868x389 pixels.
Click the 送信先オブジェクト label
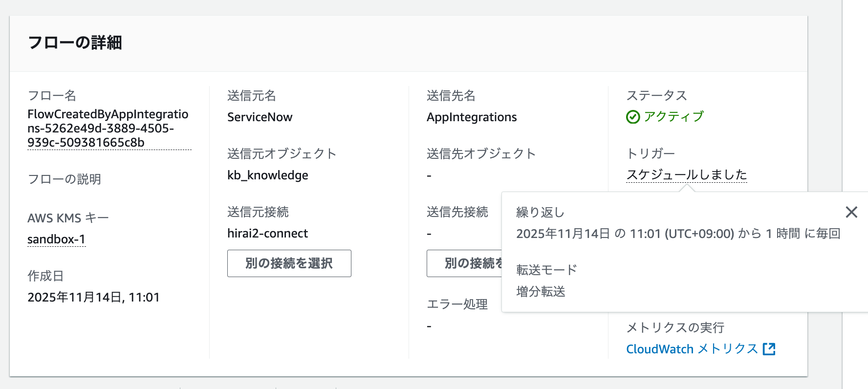point(481,154)
